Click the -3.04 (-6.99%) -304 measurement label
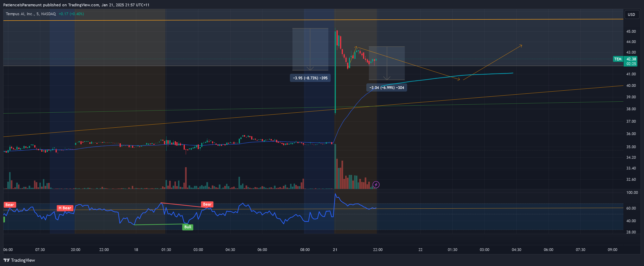 coord(386,88)
